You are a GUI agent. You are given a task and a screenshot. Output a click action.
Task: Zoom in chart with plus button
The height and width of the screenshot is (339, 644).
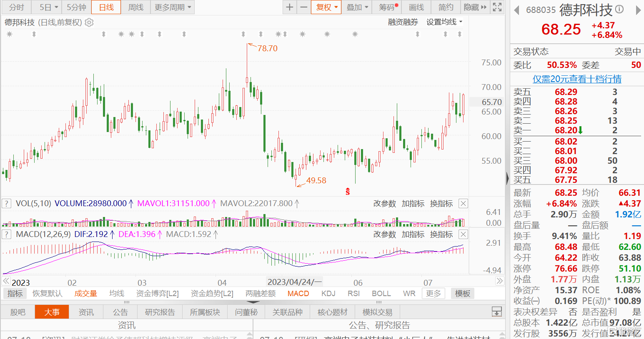point(290,7)
